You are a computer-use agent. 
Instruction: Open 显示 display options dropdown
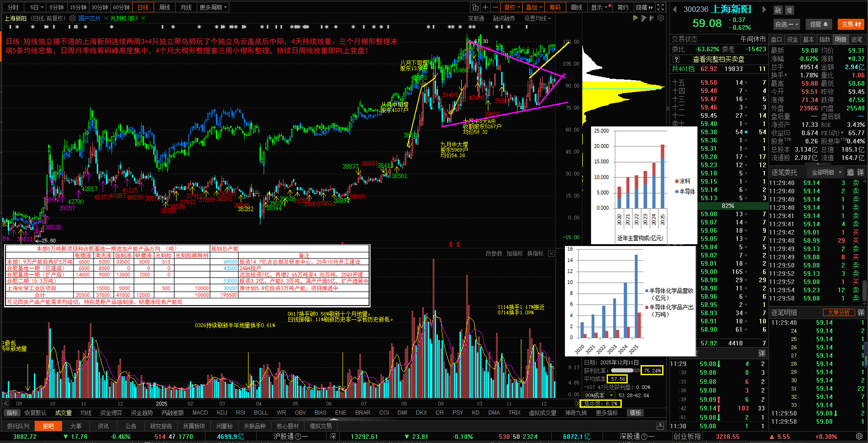(600, 7)
